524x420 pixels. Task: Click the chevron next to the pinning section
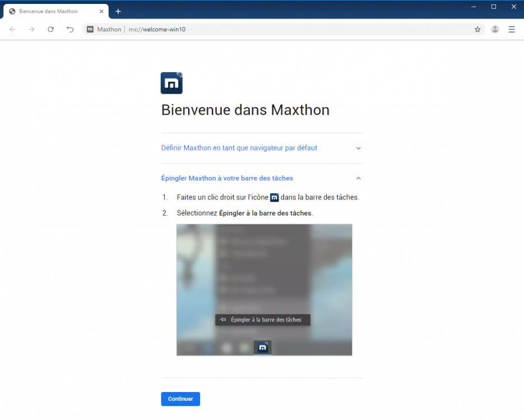click(358, 178)
